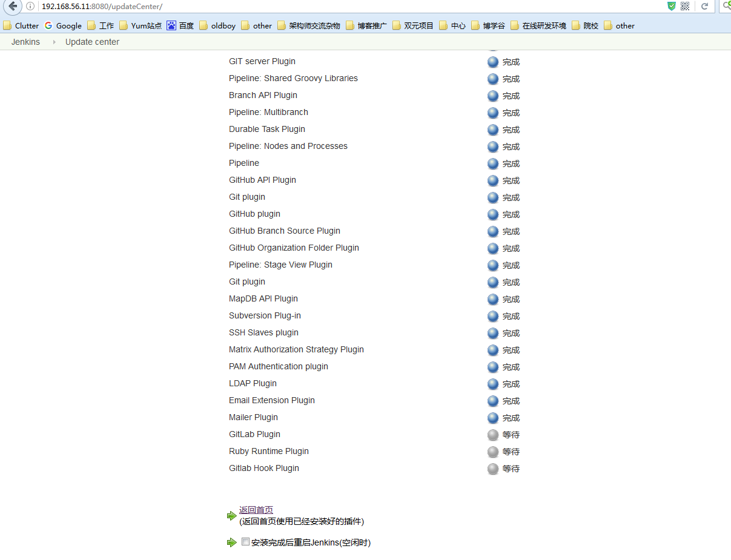Viewport: 731px width, 560px height.
Task: Click the status ball for Durable Task Plugin
Action: 493,130
